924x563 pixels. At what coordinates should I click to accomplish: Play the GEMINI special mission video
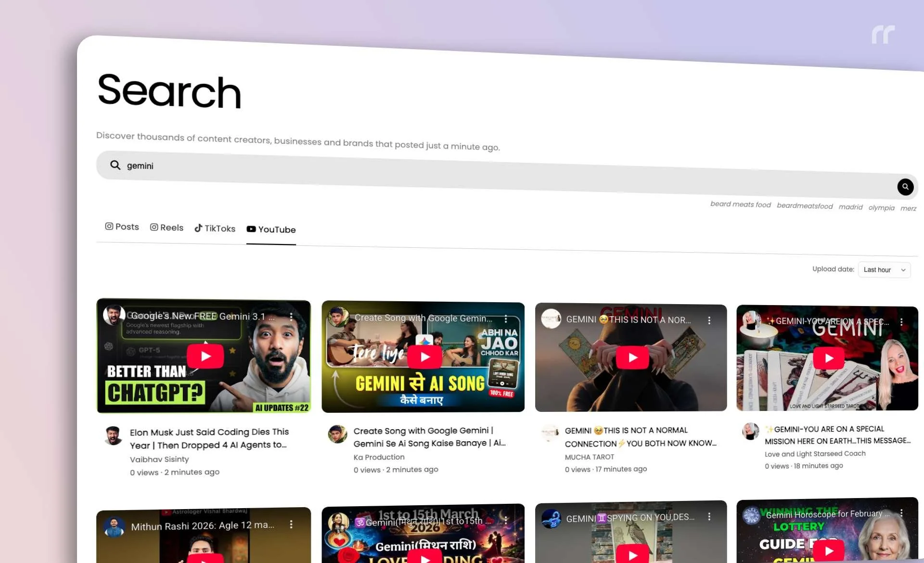[x=828, y=358]
